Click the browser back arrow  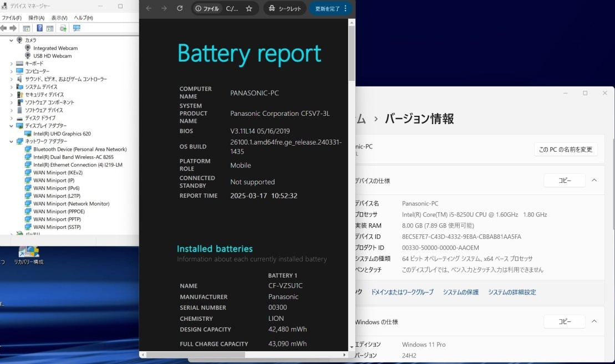[x=149, y=8]
